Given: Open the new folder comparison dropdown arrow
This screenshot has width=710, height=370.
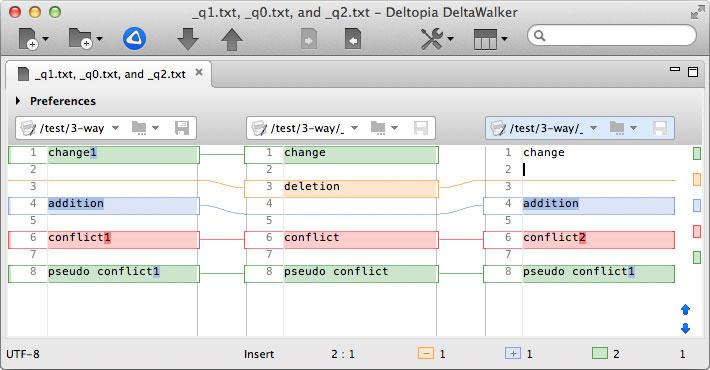Looking at the screenshot, I should point(99,39).
